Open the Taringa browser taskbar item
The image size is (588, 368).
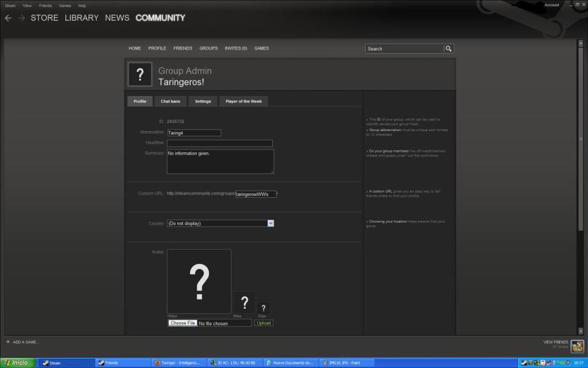coord(179,363)
